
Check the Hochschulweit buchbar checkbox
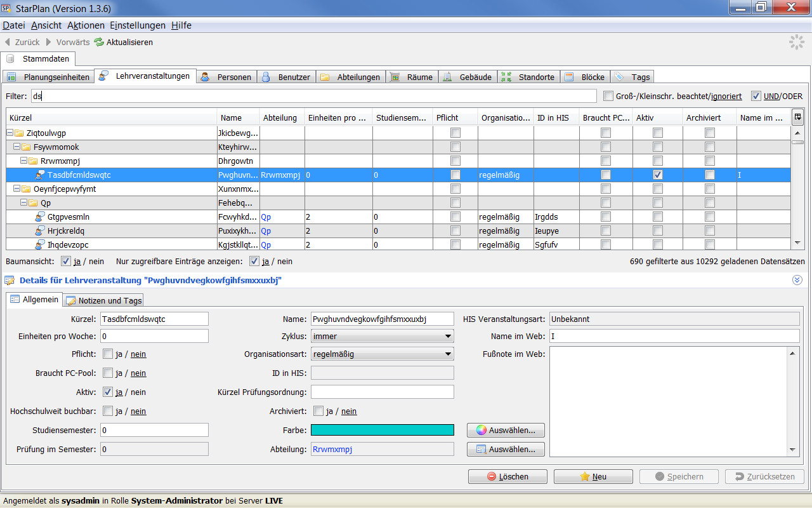pyautogui.click(x=108, y=411)
